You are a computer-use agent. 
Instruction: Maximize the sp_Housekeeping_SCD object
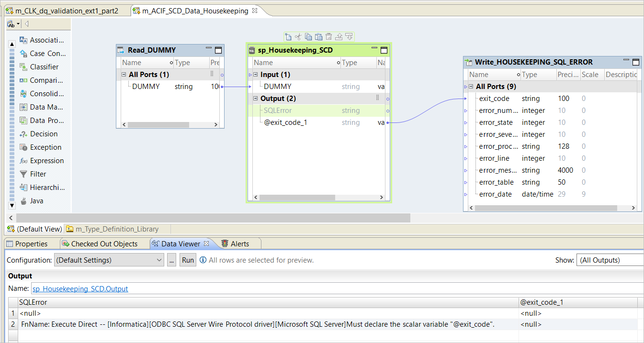point(384,50)
